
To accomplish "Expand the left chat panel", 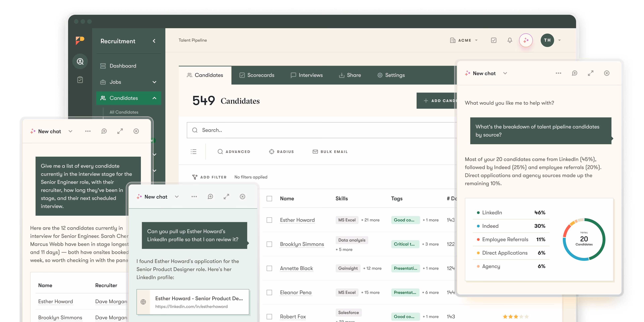I will [x=120, y=131].
